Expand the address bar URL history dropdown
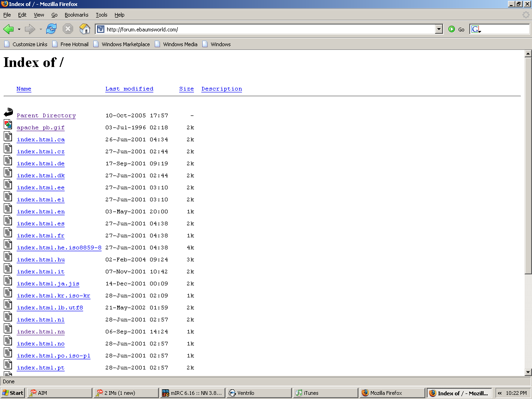Viewport: 532px width, 399px height. [439, 30]
